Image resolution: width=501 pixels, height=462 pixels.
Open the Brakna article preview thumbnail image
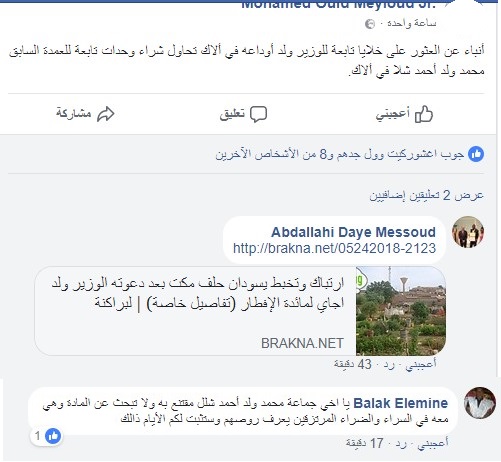pyautogui.click(x=401, y=311)
